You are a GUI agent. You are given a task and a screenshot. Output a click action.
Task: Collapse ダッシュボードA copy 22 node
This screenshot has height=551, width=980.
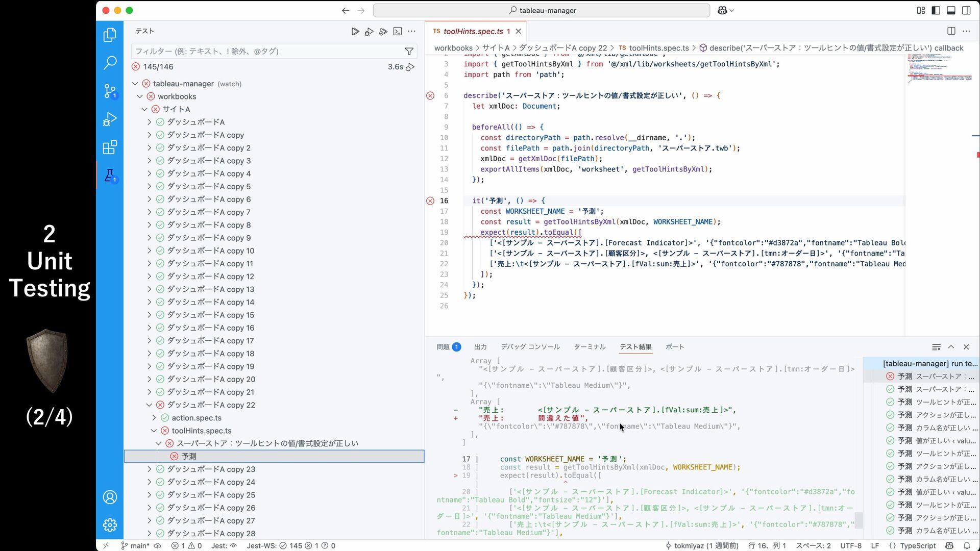(x=149, y=405)
